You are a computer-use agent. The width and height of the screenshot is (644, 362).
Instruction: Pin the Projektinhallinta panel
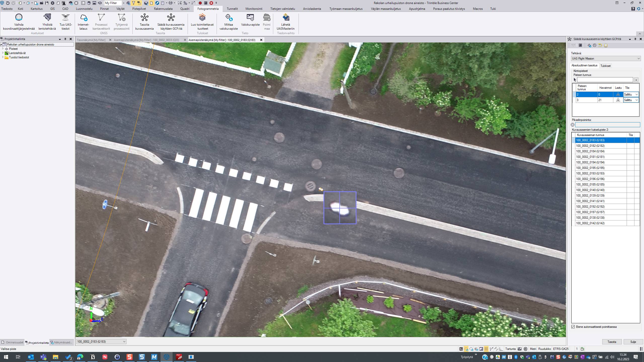tap(65, 39)
